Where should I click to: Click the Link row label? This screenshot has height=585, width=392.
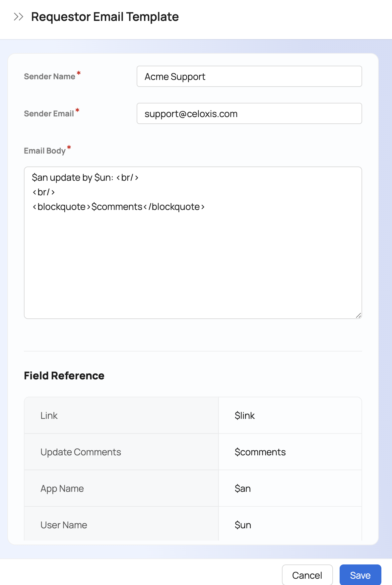49,416
